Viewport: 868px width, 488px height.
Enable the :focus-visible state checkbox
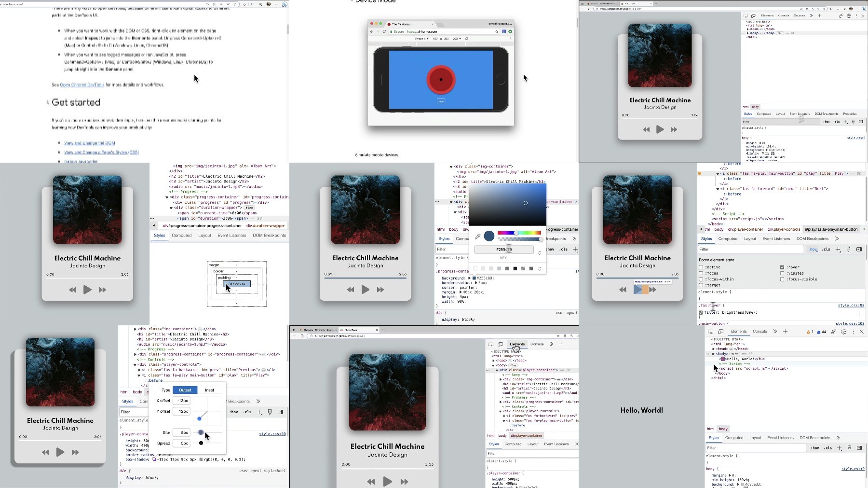(x=782, y=279)
